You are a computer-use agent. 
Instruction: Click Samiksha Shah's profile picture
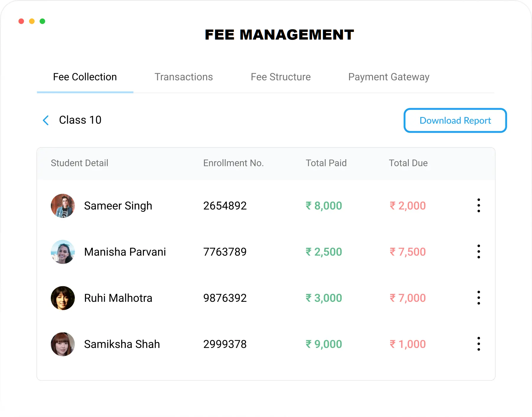pyautogui.click(x=63, y=344)
